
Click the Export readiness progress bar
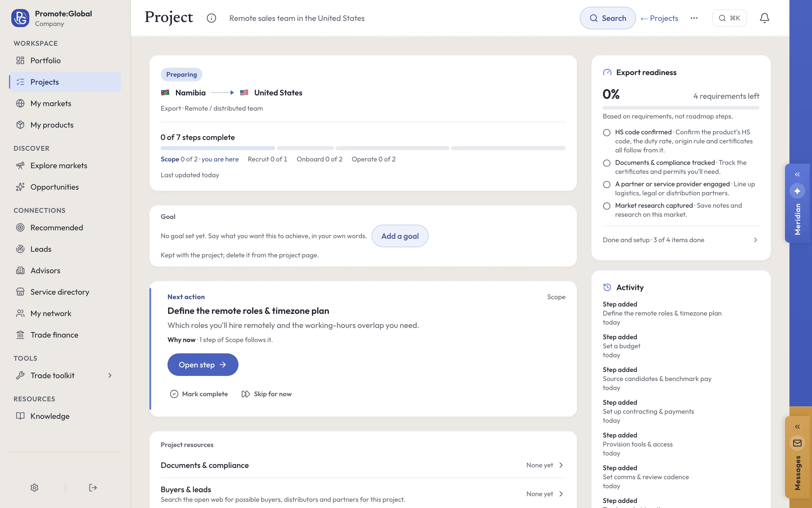point(681,108)
